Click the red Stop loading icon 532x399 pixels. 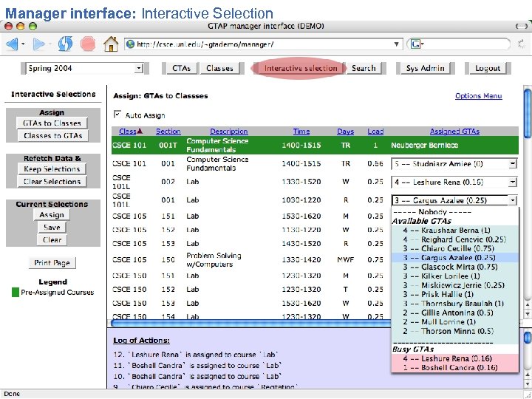pos(88,44)
